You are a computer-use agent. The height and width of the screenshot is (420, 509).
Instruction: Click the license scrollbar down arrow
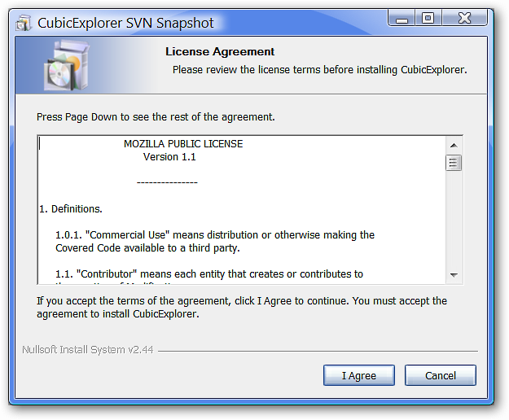(x=454, y=275)
